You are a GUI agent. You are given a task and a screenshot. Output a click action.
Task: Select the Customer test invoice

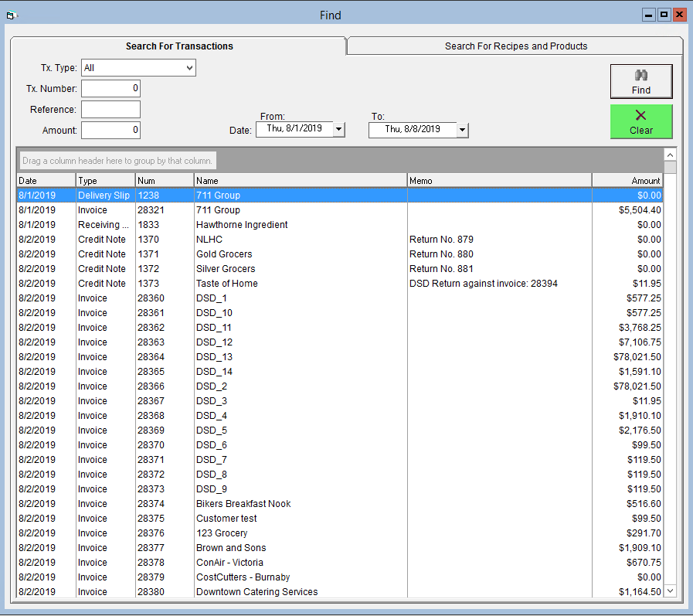339,519
